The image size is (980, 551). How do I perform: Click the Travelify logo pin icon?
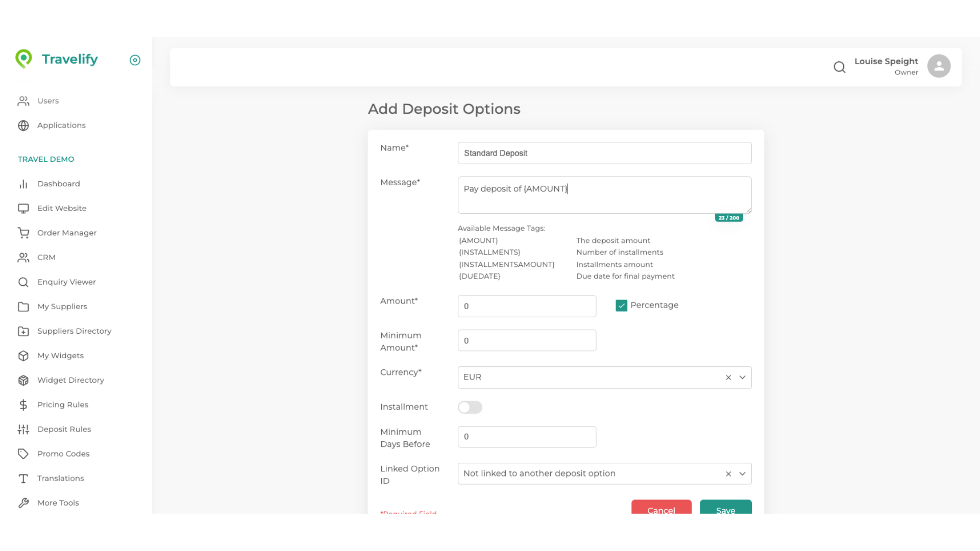pyautogui.click(x=23, y=59)
